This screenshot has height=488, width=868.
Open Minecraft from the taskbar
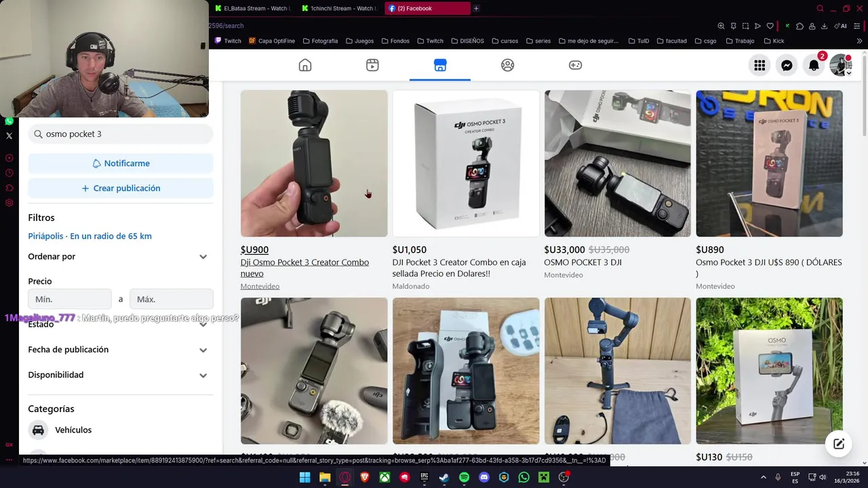pos(543,477)
